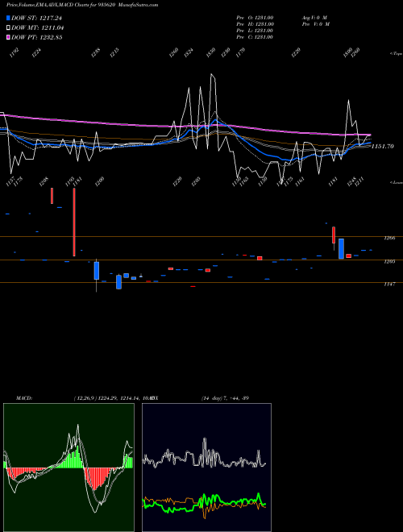Click the 1350 top peak label
403x532 pixels.
point(210,52)
